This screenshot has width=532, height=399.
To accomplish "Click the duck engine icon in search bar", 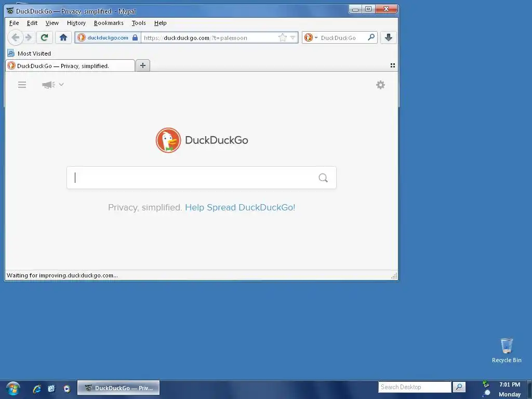I will click(x=309, y=37).
